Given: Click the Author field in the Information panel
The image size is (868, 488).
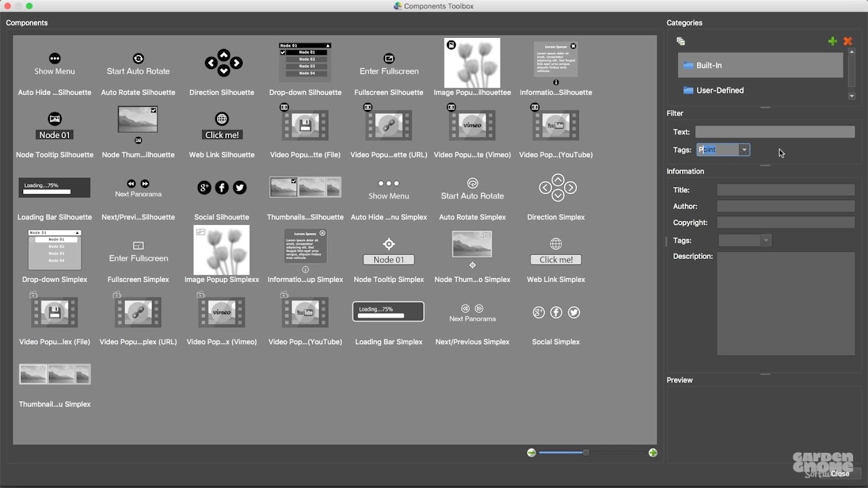Looking at the screenshot, I should pyautogui.click(x=785, y=206).
